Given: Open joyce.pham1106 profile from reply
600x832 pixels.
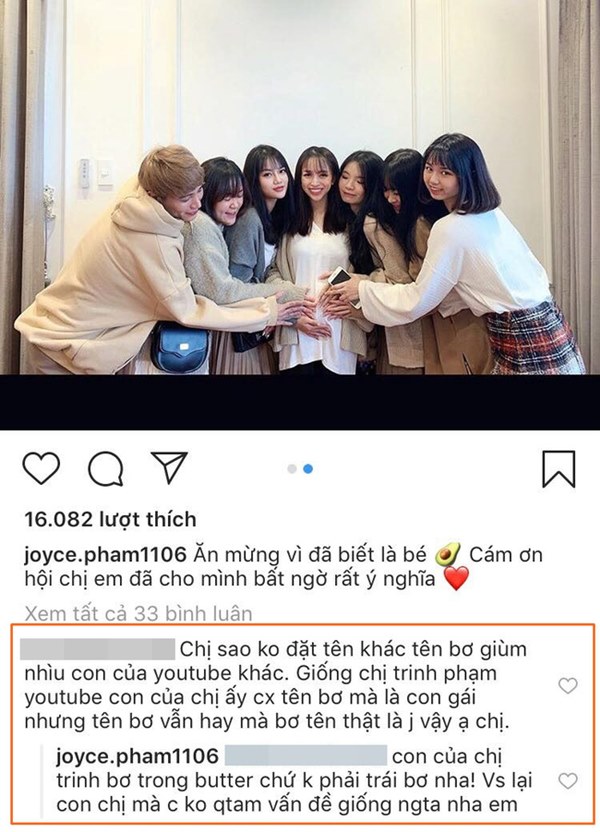Looking at the screenshot, I should pyautogui.click(x=137, y=756).
